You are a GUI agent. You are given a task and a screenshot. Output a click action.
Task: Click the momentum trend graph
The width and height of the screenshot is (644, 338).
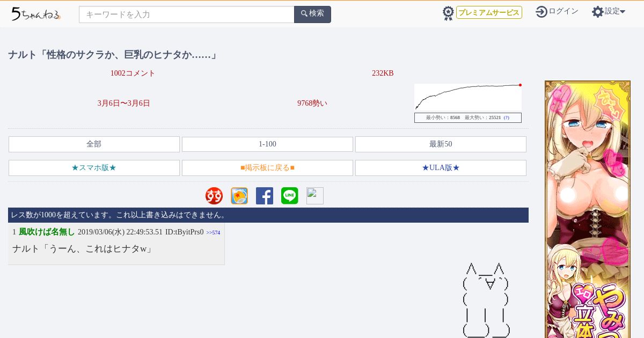(468, 97)
